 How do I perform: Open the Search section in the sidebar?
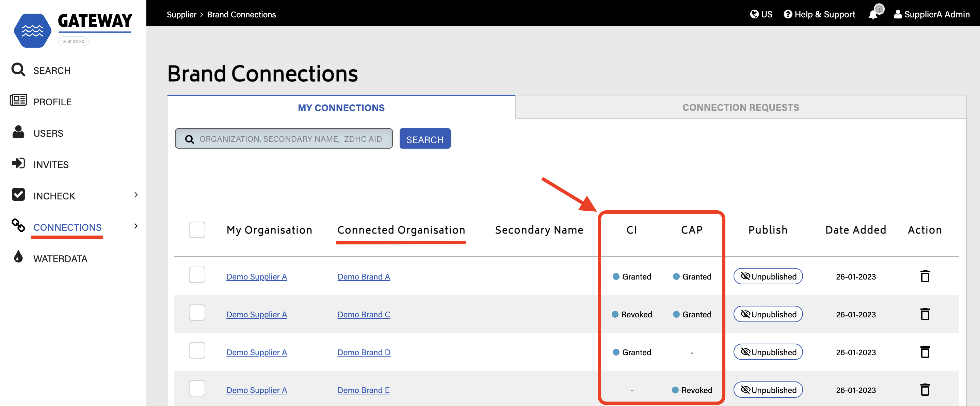pyautogui.click(x=52, y=70)
